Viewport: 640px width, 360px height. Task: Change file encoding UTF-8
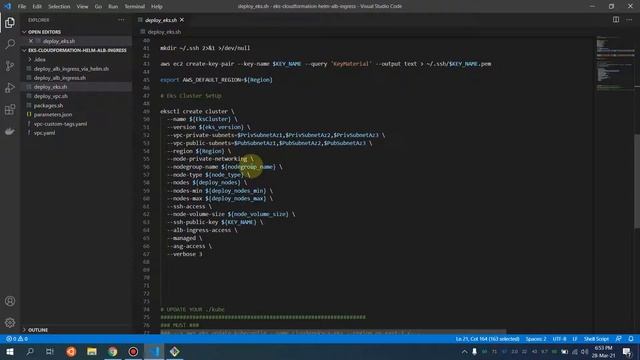[x=559, y=339]
